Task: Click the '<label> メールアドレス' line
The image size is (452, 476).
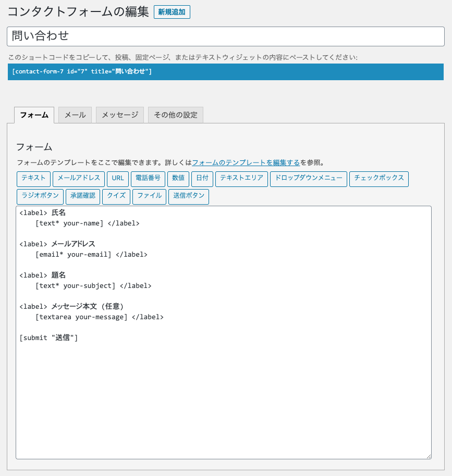Action: [57, 244]
